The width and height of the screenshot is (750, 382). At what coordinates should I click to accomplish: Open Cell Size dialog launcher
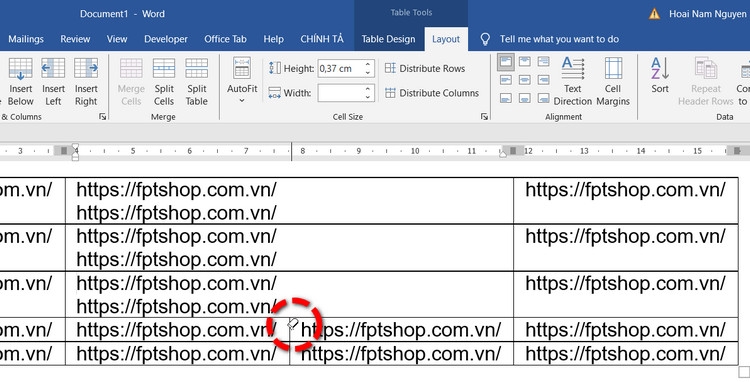[484, 117]
